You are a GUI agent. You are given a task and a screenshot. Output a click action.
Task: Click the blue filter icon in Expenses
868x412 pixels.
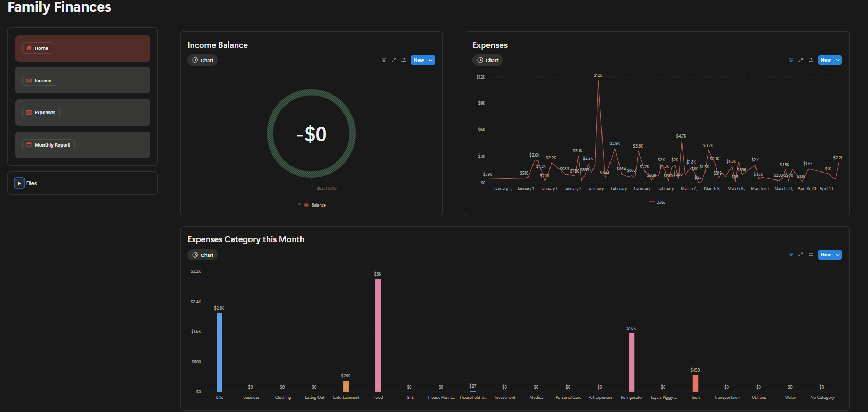click(791, 60)
